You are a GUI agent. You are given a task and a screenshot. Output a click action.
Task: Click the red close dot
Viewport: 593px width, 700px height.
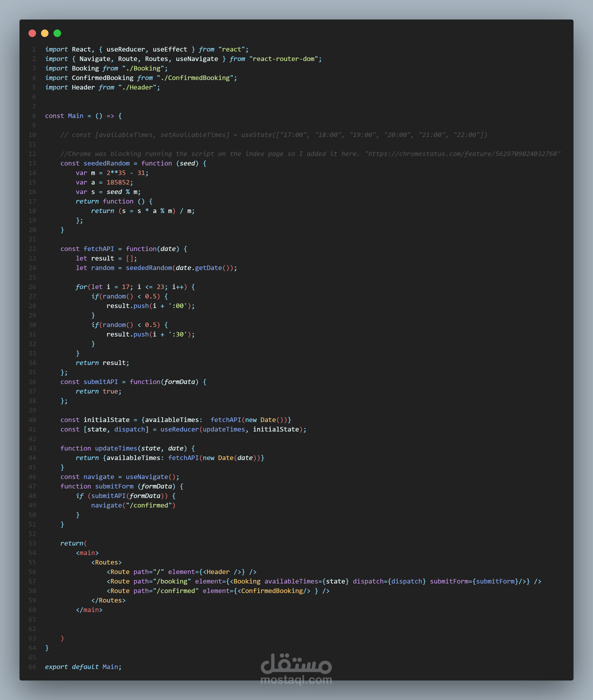tap(32, 33)
